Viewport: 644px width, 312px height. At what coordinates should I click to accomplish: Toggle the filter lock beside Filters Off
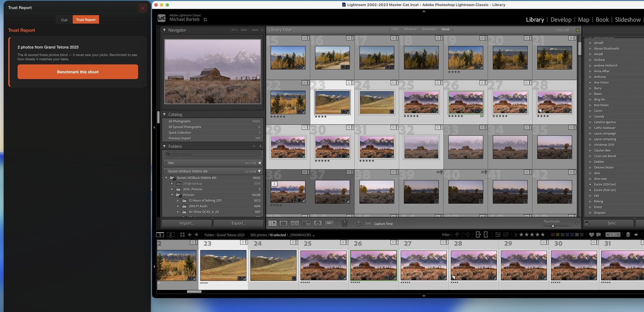[578, 30]
